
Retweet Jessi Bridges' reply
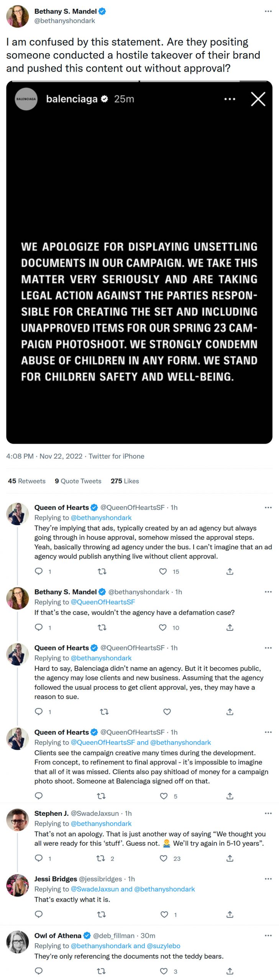point(101,915)
